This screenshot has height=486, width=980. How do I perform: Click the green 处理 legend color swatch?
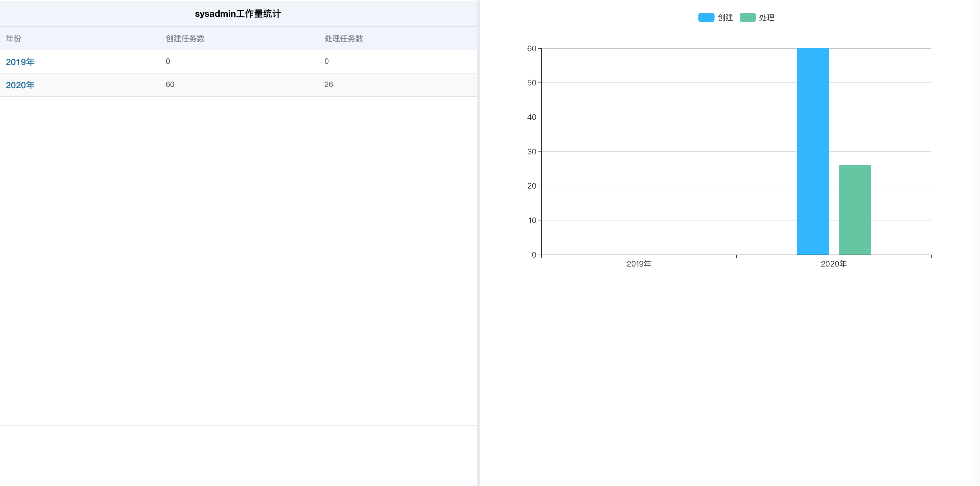coord(747,17)
